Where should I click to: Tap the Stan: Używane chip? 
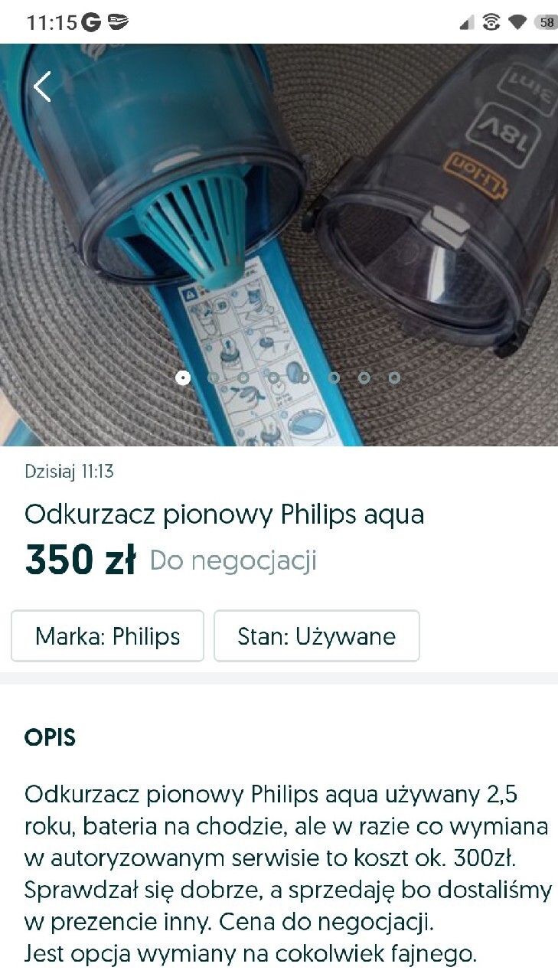(x=317, y=635)
